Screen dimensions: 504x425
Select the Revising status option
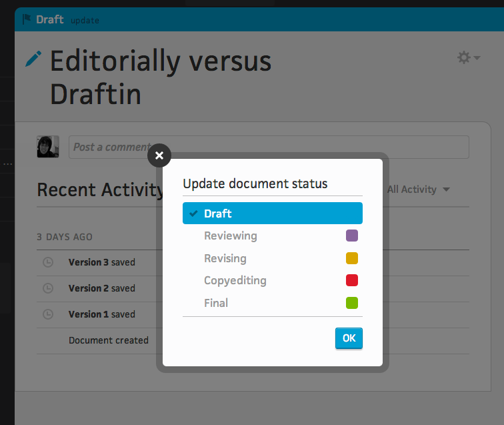click(x=273, y=258)
